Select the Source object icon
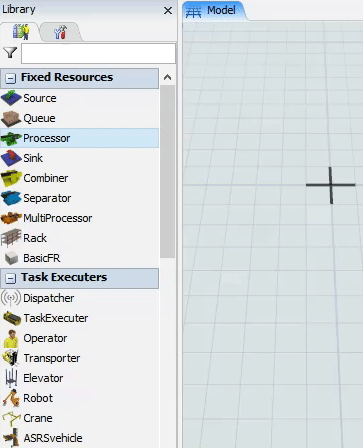This screenshot has width=363, height=448. tap(11, 98)
